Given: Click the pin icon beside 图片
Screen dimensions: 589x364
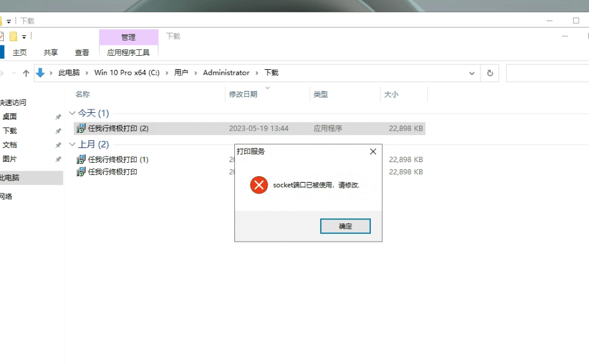Looking at the screenshot, I should (58, 160).
